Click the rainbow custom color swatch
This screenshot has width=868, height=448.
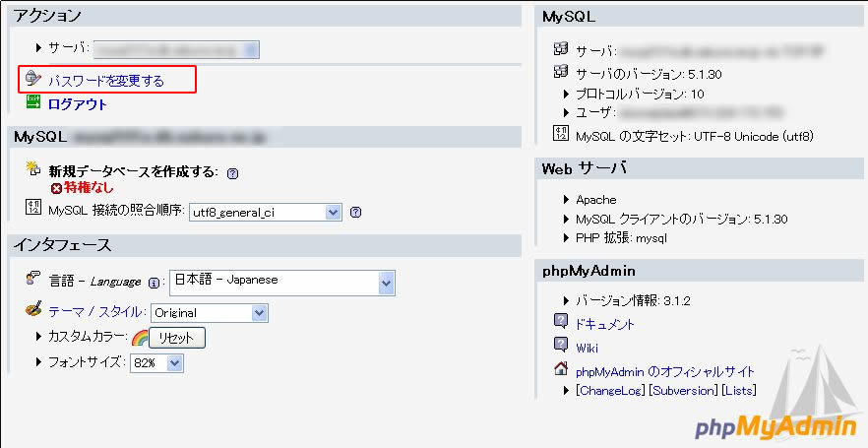point(140,338)
